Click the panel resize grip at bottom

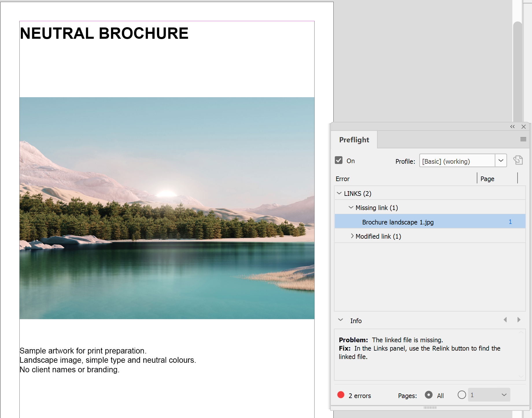[430, 407]
